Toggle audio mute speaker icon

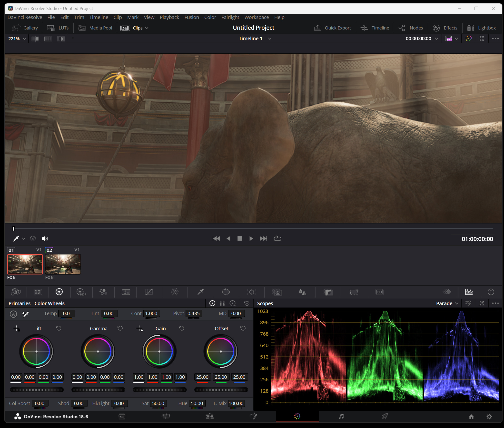(45, 239)
